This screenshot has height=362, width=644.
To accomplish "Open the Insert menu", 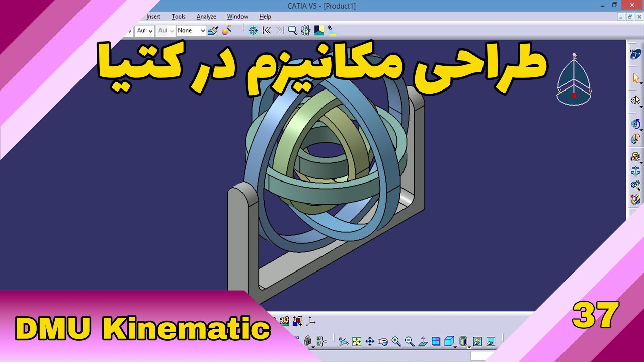I will [153, 17].
